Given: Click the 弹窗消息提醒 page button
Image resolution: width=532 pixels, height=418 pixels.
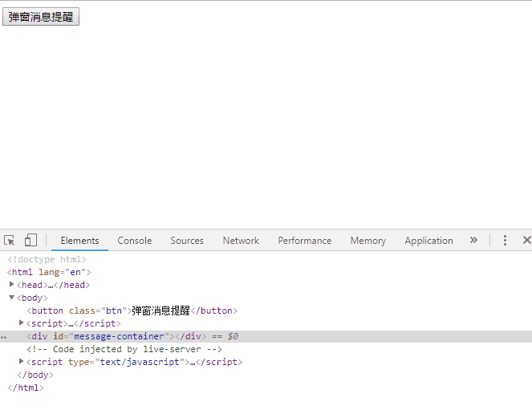Looking at the screenshot, I should coord(41,17).
